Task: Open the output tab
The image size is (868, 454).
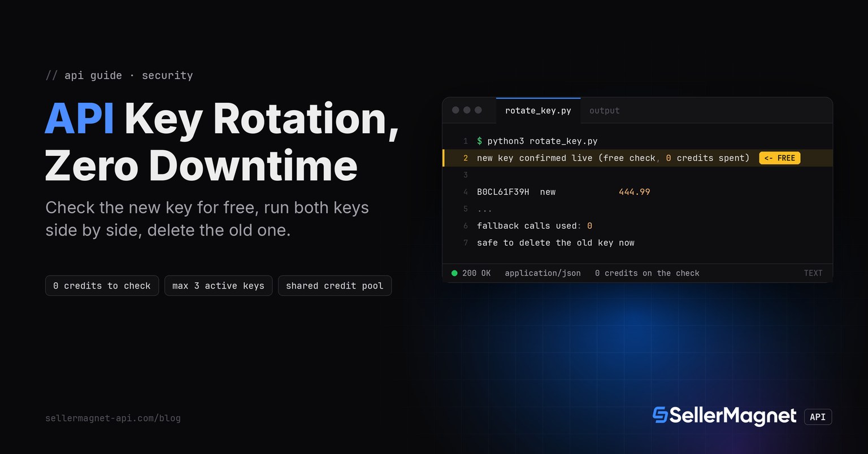Action: pos(604,111)
